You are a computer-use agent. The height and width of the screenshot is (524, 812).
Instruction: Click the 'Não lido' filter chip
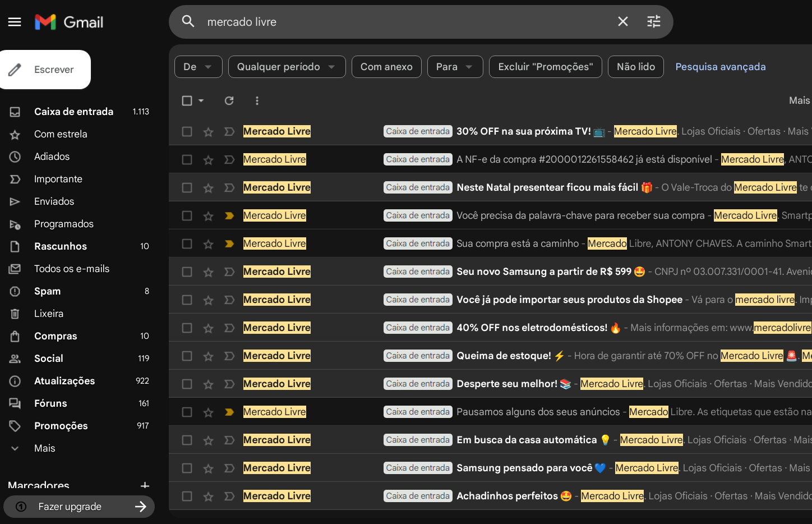[x=635, y=67]
